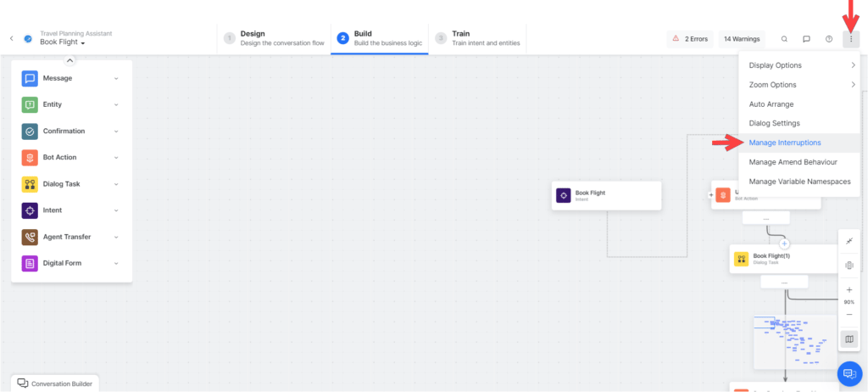Click the Travel Planning Assistant label
The image size is (868, 392).
[x=75, y=33]
